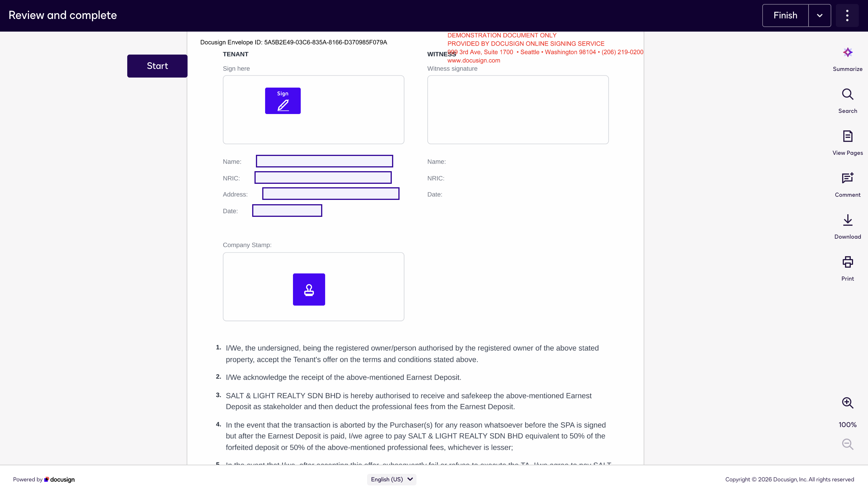Click the Docusign Envelope ID text
The width and height of the screenshot is (868, 494).
coord(294,42)
